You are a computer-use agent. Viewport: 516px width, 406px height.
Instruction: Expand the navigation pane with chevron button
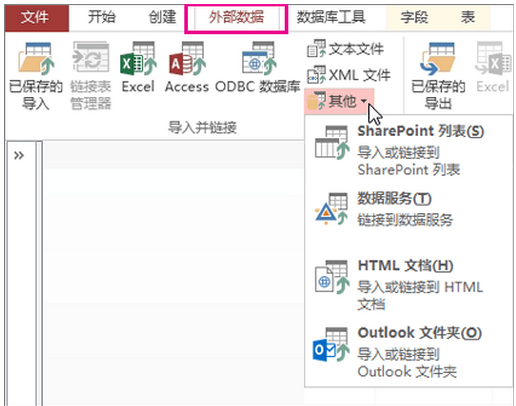click(19, 155)
